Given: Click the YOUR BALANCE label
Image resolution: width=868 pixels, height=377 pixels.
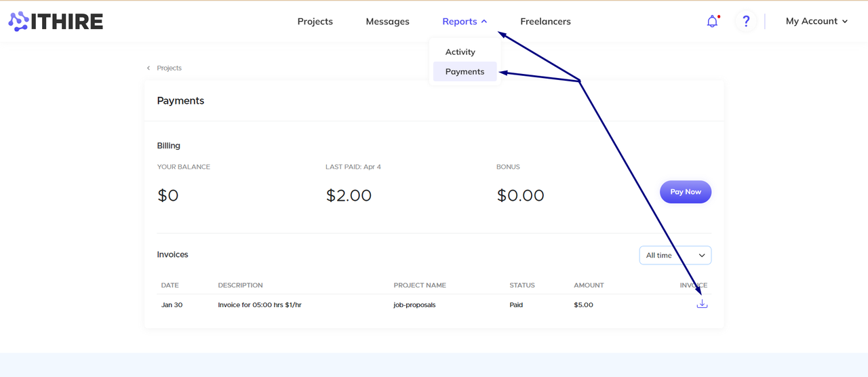Looking at the screenshot, I should click(x=184, y=167).
